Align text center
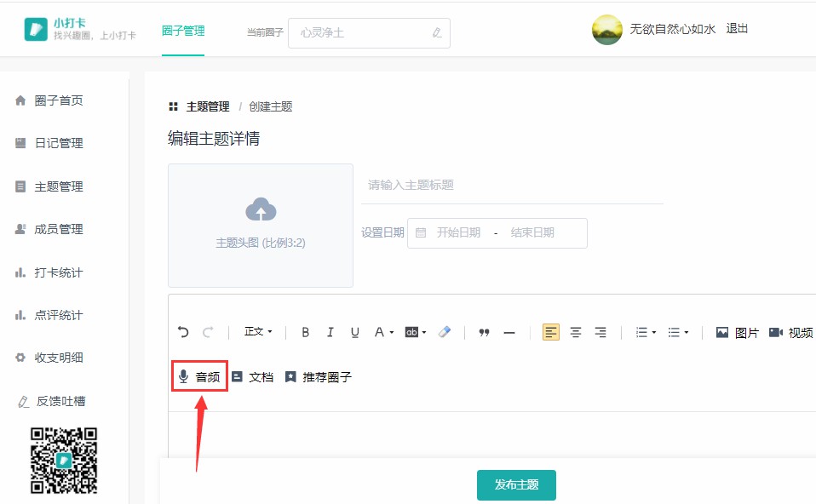 point(576,332)
